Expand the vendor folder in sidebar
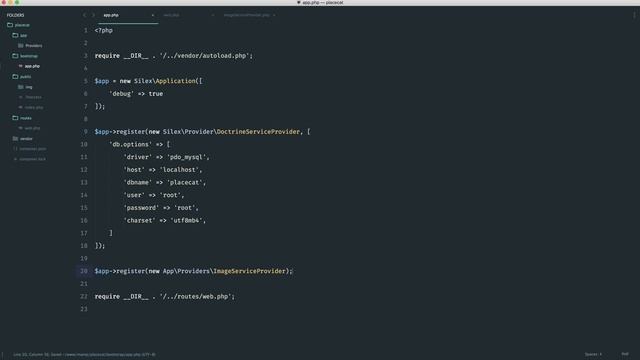The image size is (640, 360). point(22,139)
